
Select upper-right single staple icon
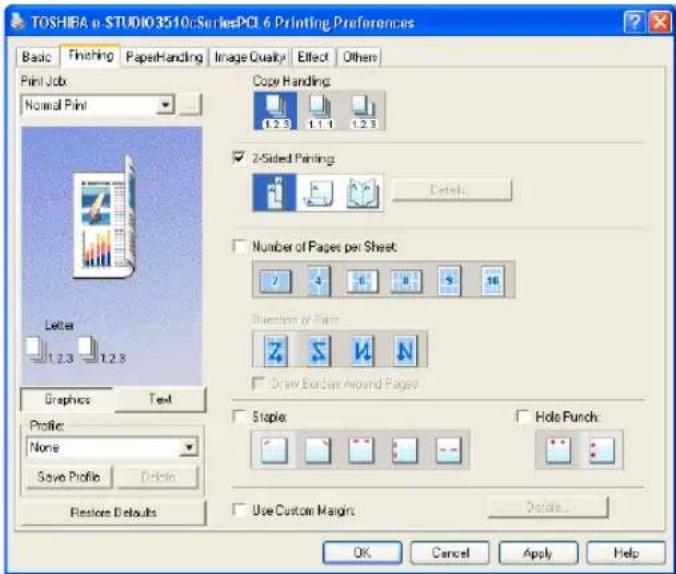pos(318,450)
